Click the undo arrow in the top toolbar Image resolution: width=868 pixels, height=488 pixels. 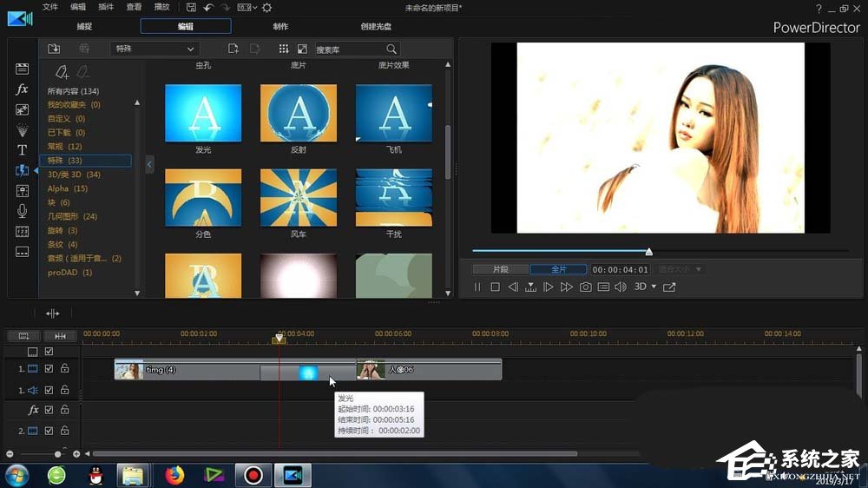point(208,8)
